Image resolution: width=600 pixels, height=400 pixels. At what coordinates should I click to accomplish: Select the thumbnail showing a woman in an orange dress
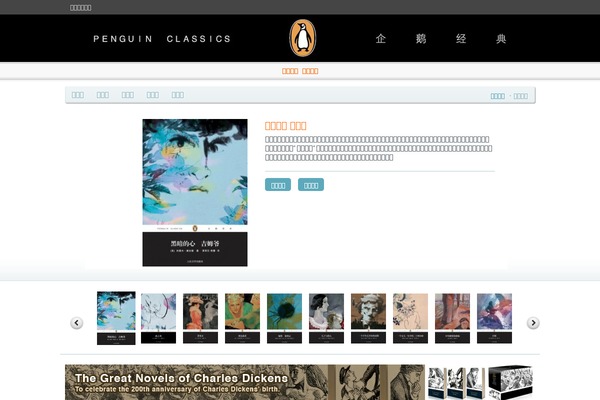[x=200, y=318]
